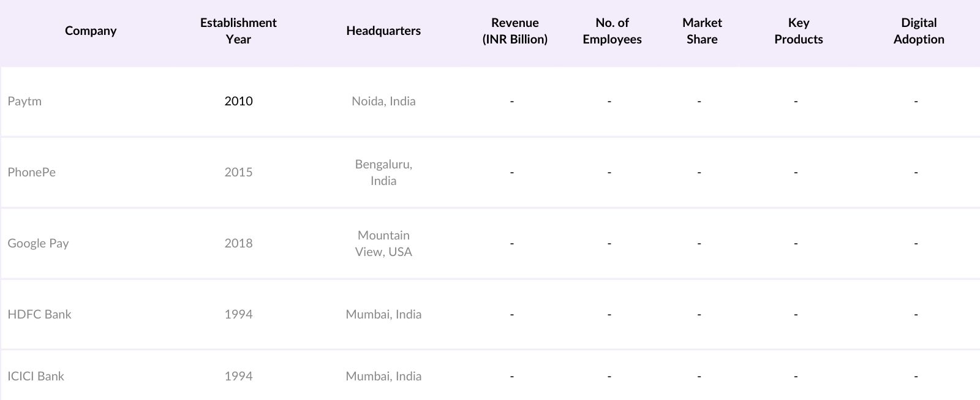
Task: Click PhonePe's establishment year 2015
Action: (238, 172)
